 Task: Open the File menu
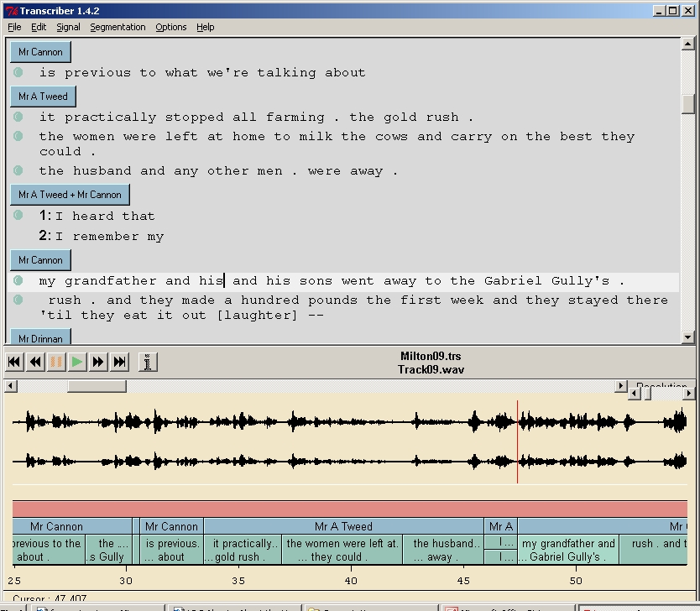pos(14,27)
